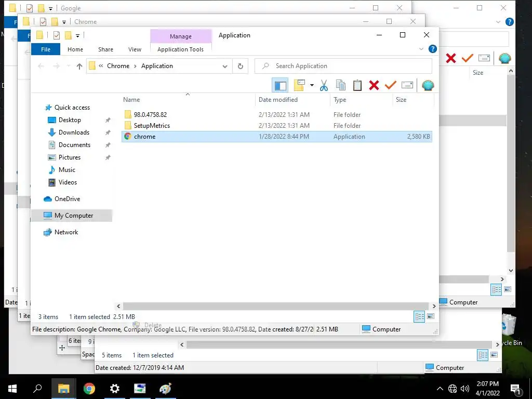This screenshot has width=532, height=399.
Task: Switch to the View ribbon tab
Action: (135, 49)
